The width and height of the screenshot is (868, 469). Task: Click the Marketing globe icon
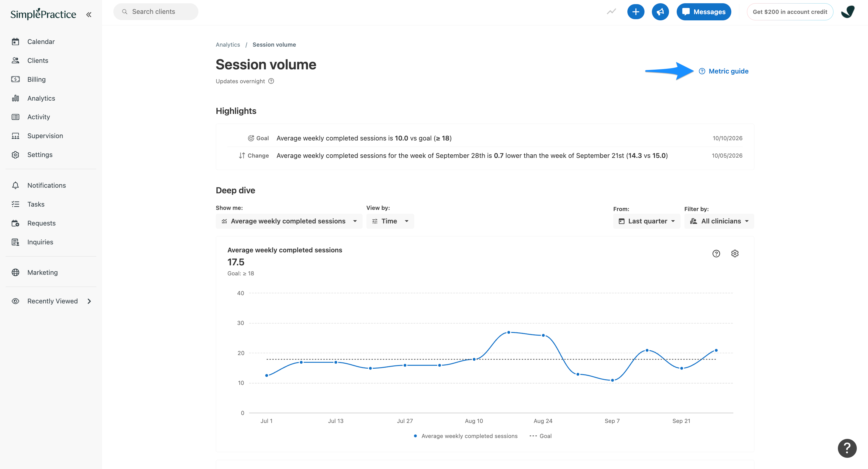point(15,272)
